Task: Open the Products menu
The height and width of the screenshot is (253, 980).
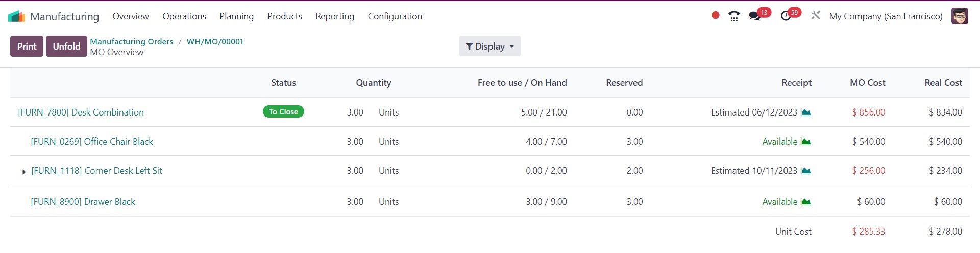Action: pyautogui.click(x=285, y=16)
